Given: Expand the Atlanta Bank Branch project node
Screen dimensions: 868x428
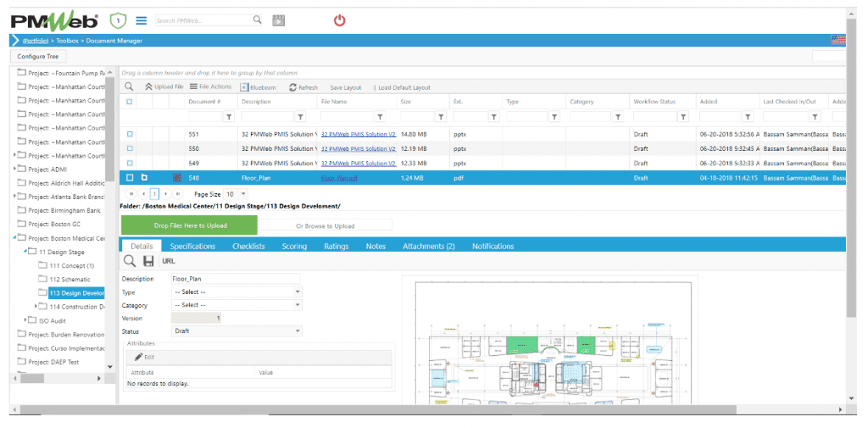Looking at the screenshot, I should tap(14, 196).
